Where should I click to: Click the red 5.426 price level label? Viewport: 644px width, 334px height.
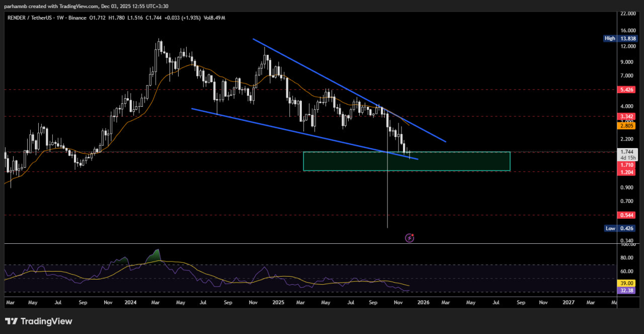[x=627, y=89]
